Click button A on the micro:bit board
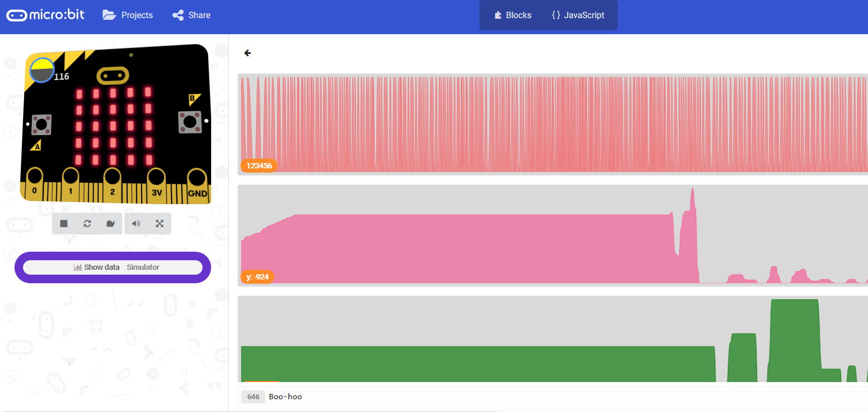The width and height of the screenshot is (868, 412). coord(42,125)
